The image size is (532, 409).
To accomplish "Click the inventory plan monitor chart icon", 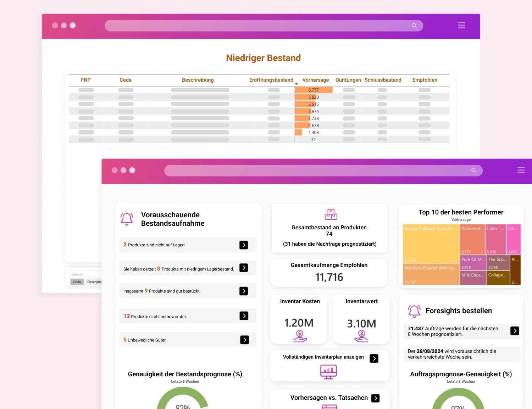I will point(328,372).
